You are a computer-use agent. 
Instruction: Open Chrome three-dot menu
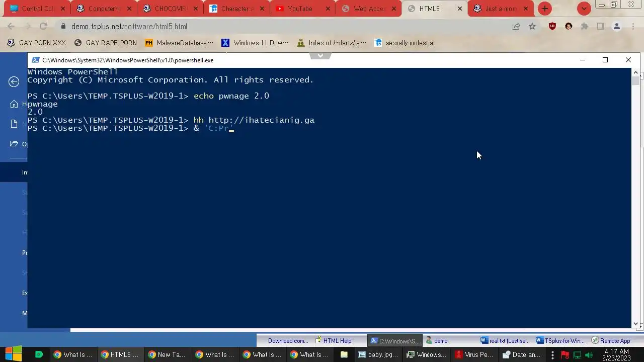click(633, 27)
